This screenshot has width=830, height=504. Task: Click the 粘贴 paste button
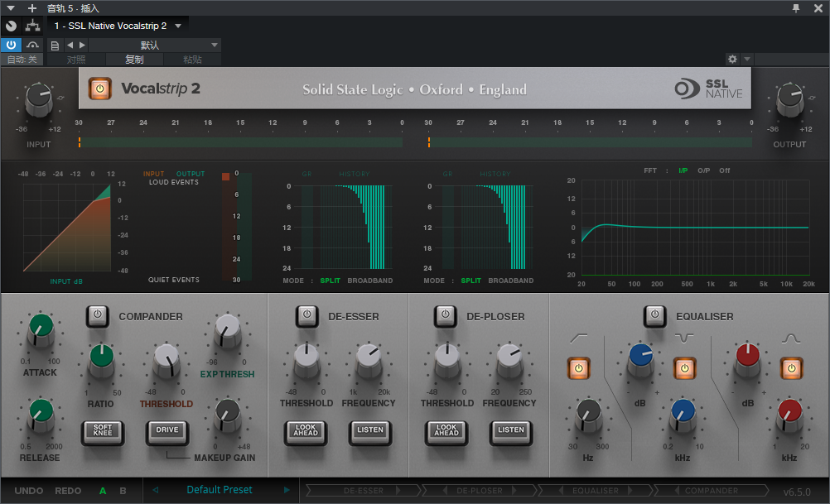coord(193,60)
